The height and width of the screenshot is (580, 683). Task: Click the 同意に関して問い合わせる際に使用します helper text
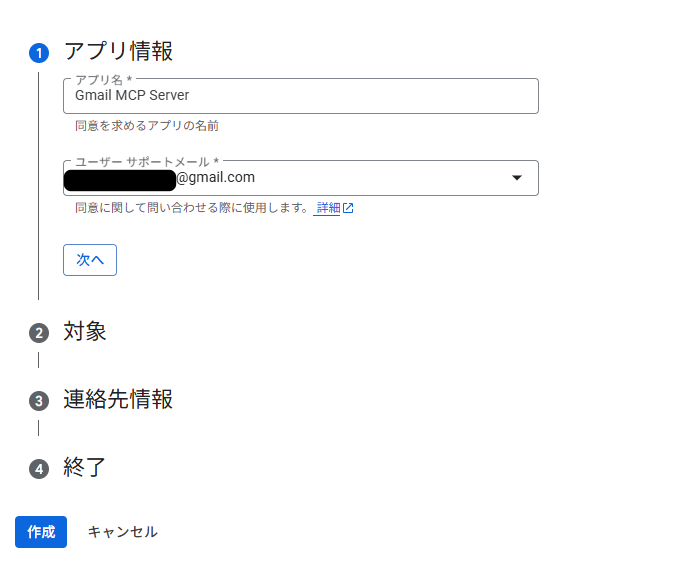(191, 208)
